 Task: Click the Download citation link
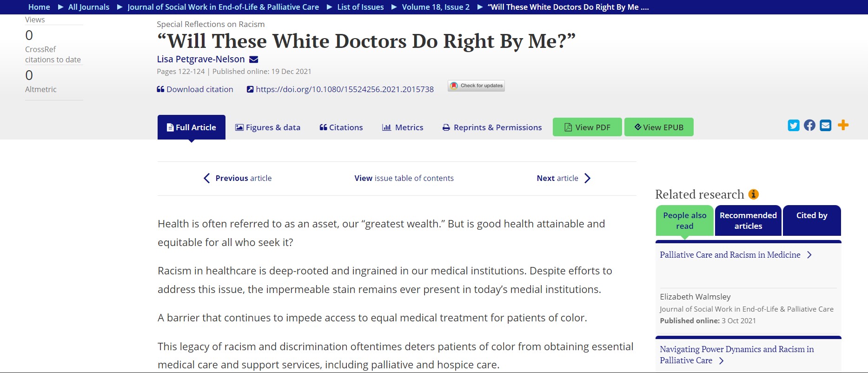point(195,89)
